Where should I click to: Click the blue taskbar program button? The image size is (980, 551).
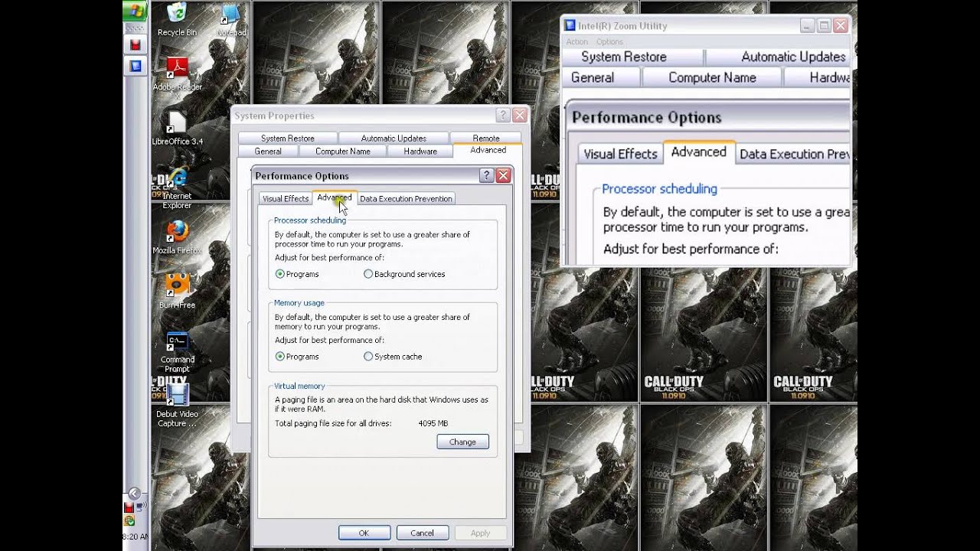pos(136,66)
